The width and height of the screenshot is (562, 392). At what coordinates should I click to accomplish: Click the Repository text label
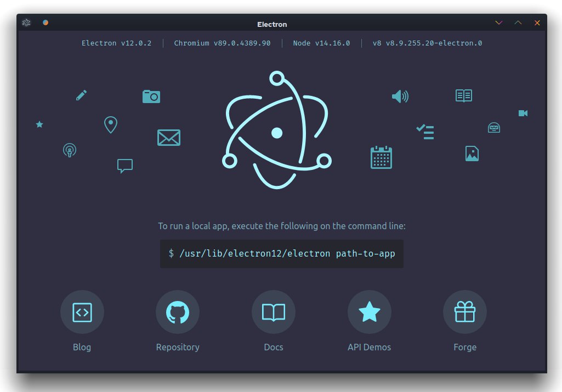pyautogui.click(x=178, y=347)
